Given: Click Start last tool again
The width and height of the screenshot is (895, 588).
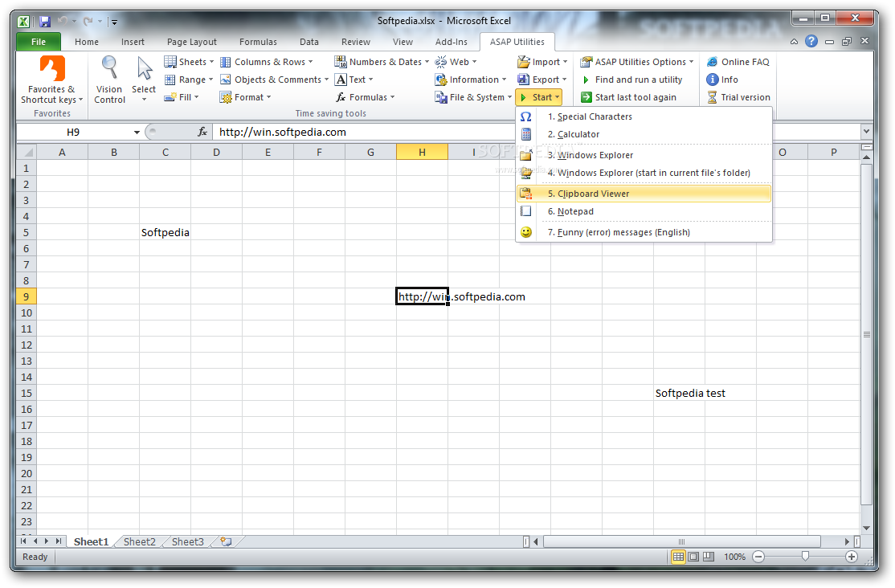Looking at the screenshot, I should click(628, 97).
